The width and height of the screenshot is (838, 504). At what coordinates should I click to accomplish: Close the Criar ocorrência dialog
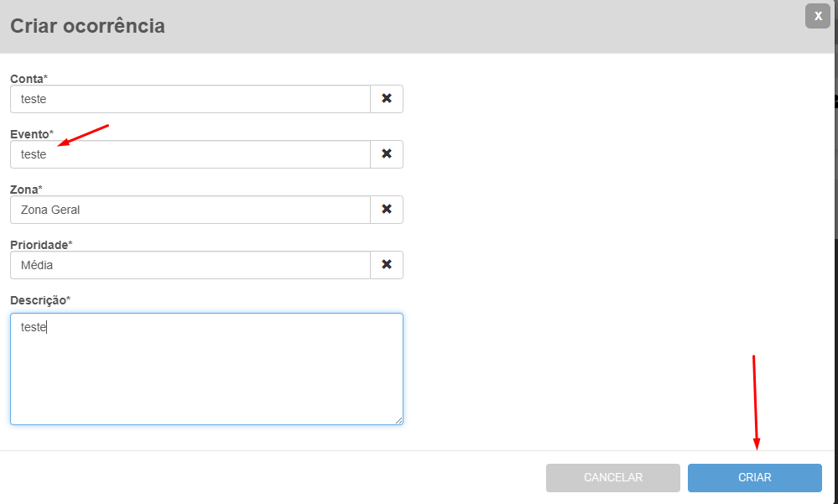coord(817,16)
